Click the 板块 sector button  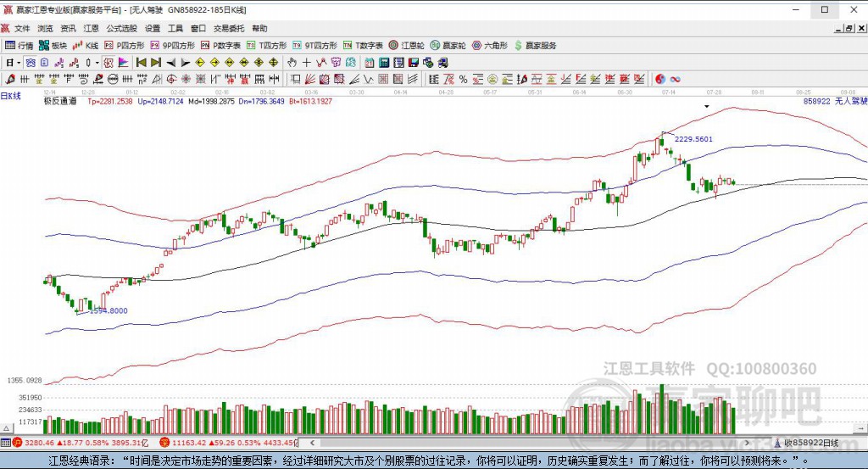[53, 46]
